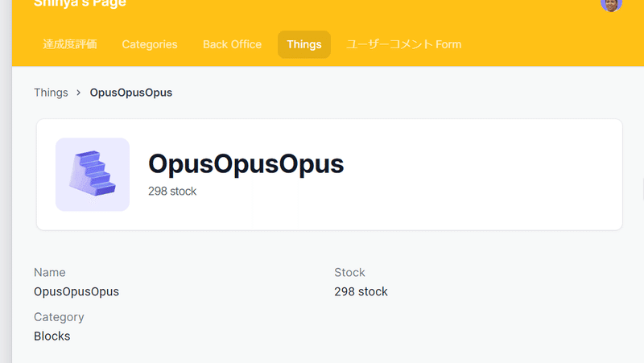
Task: Select the 298 stock field value
Action: 361,291
